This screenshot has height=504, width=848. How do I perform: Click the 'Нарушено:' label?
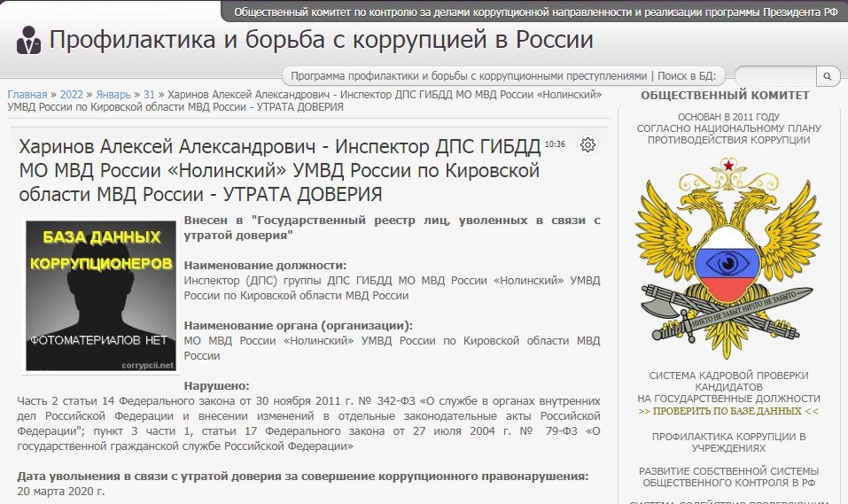[x=216, y=386]
